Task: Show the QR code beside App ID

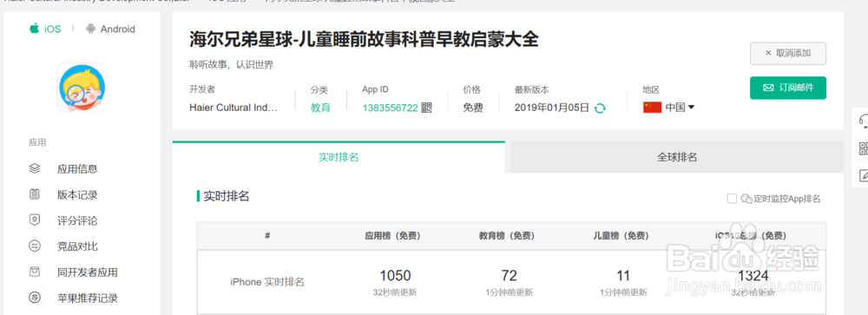Action: click(x=426, y=108)
